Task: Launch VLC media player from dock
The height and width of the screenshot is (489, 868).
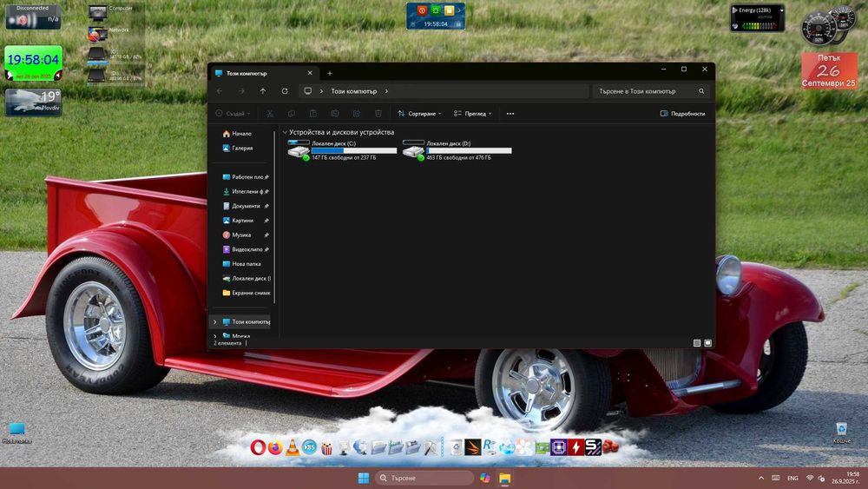Action: tap(293, 448)
